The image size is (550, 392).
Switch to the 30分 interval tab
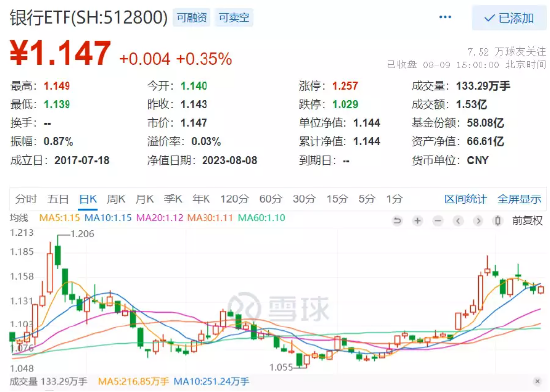tap(304, 199)
